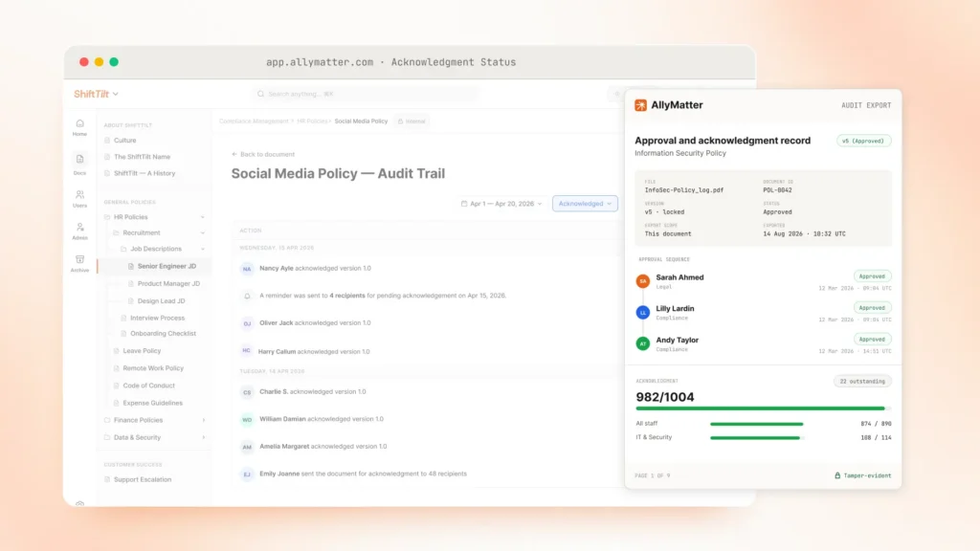Click Lilly Lardin's LL avatar
Screen dimensions: 980x551
pos(642,313)
